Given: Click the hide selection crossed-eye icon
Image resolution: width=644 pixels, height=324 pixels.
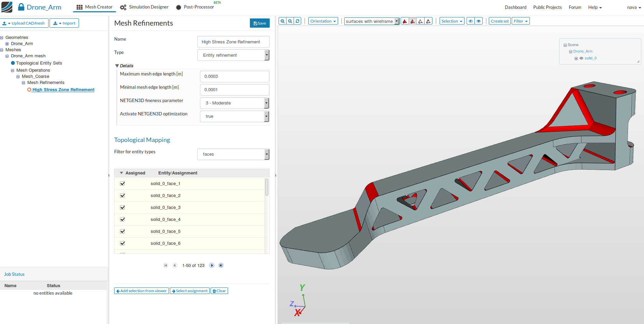Looking at the screenshot, I should click(471, 21).
